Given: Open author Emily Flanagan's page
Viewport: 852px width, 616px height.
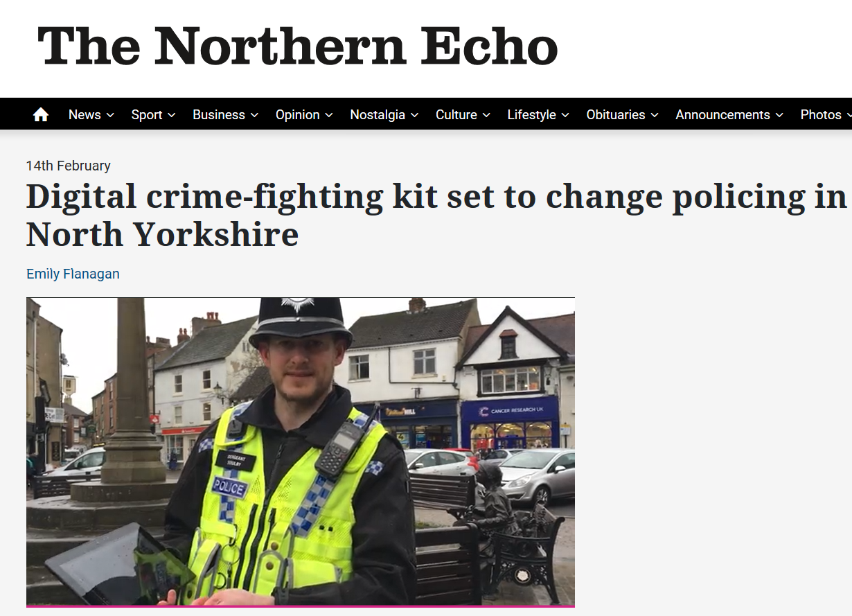Looking at the screenshot, I should 73,274.
